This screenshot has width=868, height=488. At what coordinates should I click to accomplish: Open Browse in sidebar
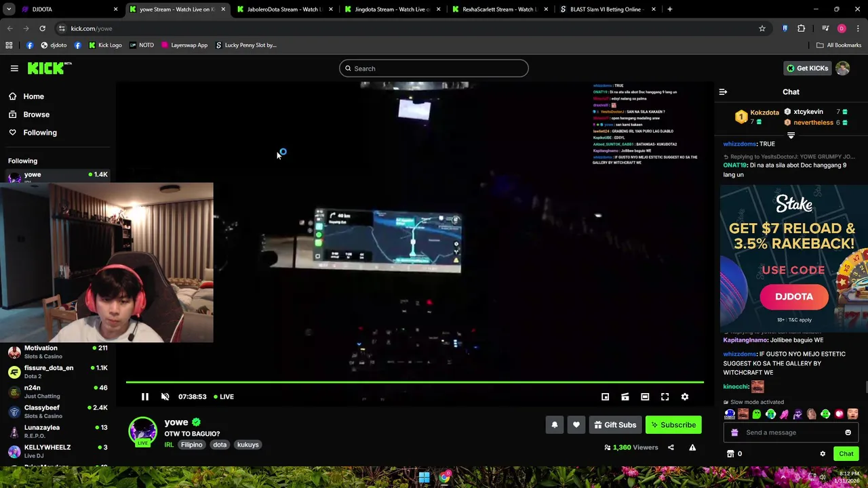click(x=37, y=115)
